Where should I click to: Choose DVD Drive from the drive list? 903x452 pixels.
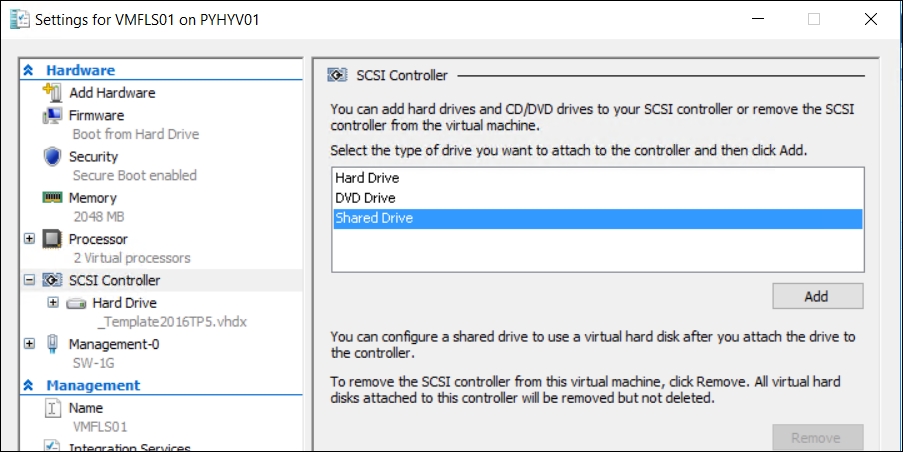click(x=365, y=198)
